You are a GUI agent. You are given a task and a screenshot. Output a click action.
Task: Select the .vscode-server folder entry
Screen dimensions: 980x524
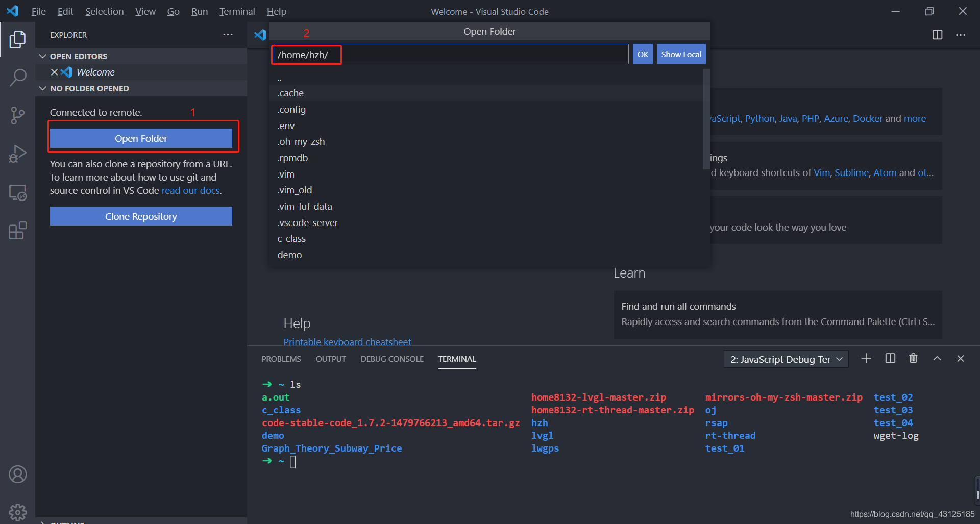486,222
